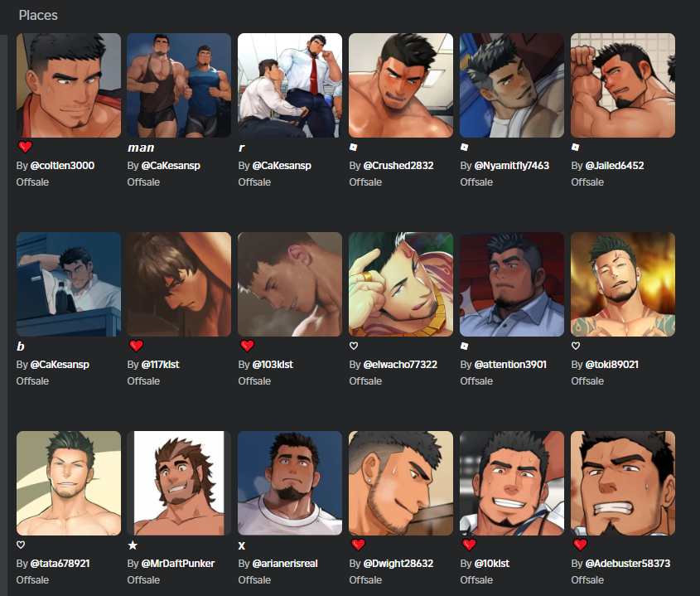
Task: Open the place titled 'man'
Action: tap(141, 148)
